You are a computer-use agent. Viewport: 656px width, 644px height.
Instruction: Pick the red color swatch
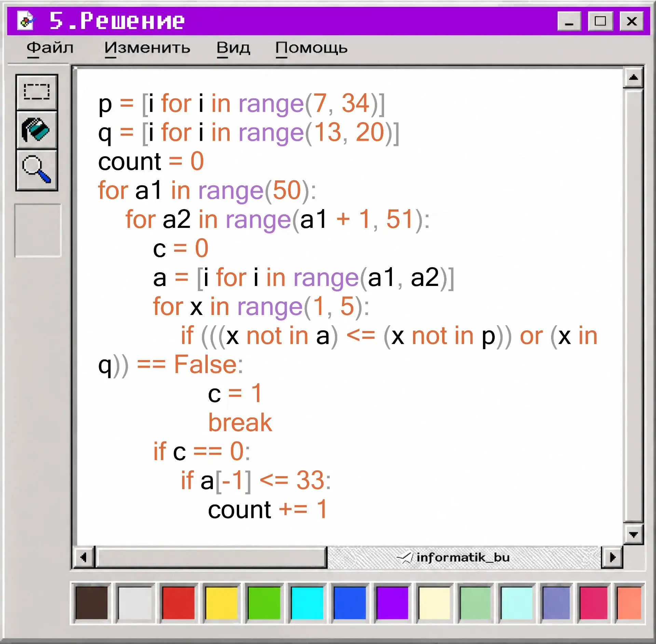point(178,603)
